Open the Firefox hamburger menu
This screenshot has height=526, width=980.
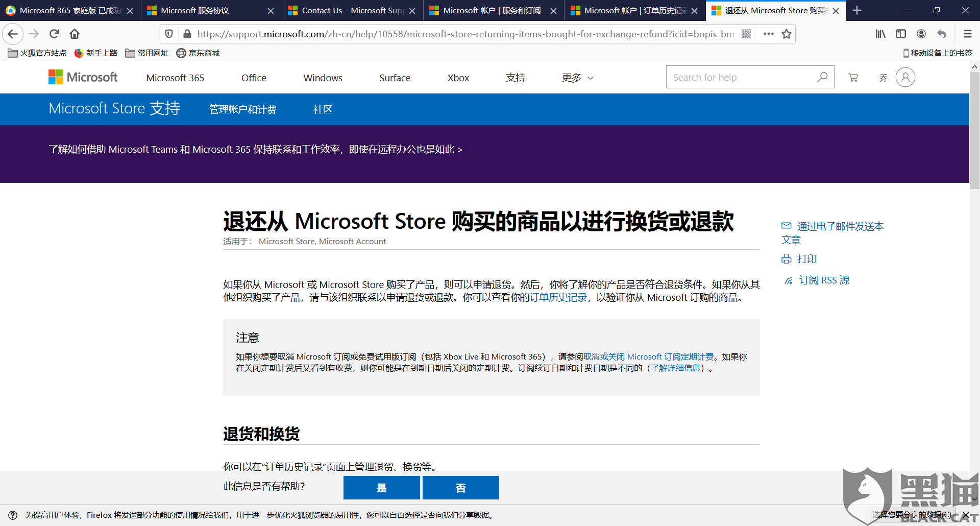click(x=967, y=34)
